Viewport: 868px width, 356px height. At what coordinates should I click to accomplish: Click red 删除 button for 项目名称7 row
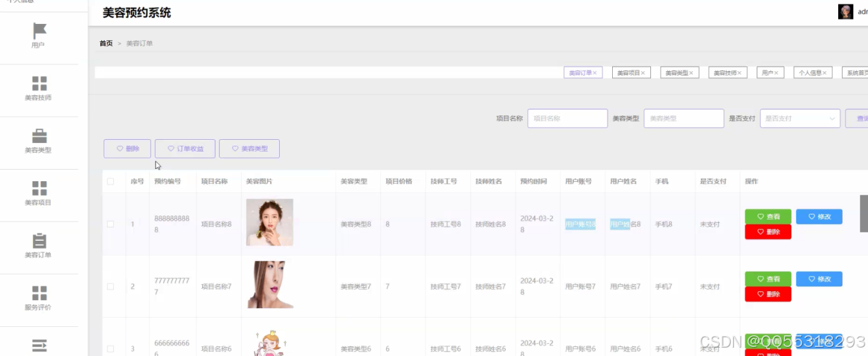(x=768, y=294)
